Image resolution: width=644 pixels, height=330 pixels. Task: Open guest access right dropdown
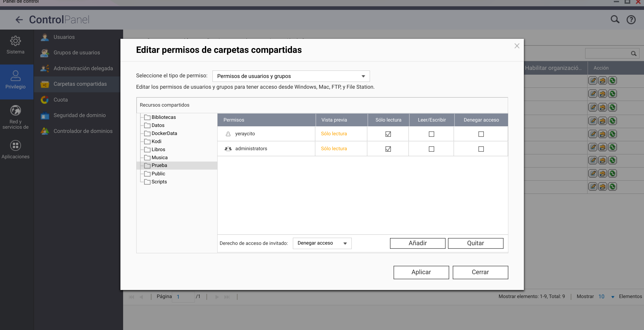[322, 243]
